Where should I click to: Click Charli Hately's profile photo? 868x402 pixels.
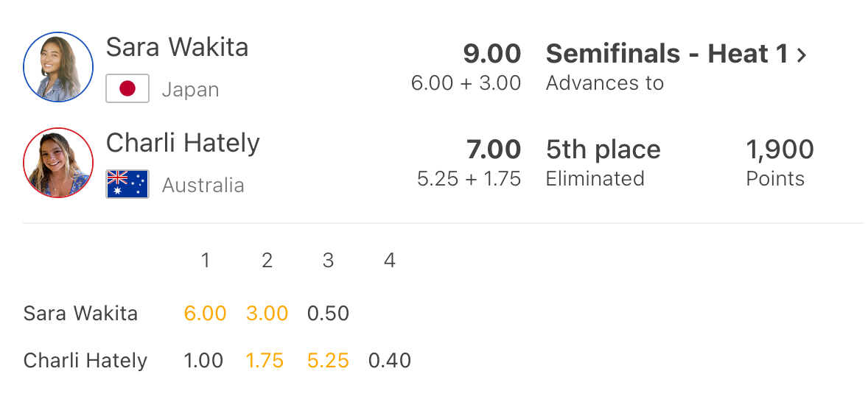[58, 163]
